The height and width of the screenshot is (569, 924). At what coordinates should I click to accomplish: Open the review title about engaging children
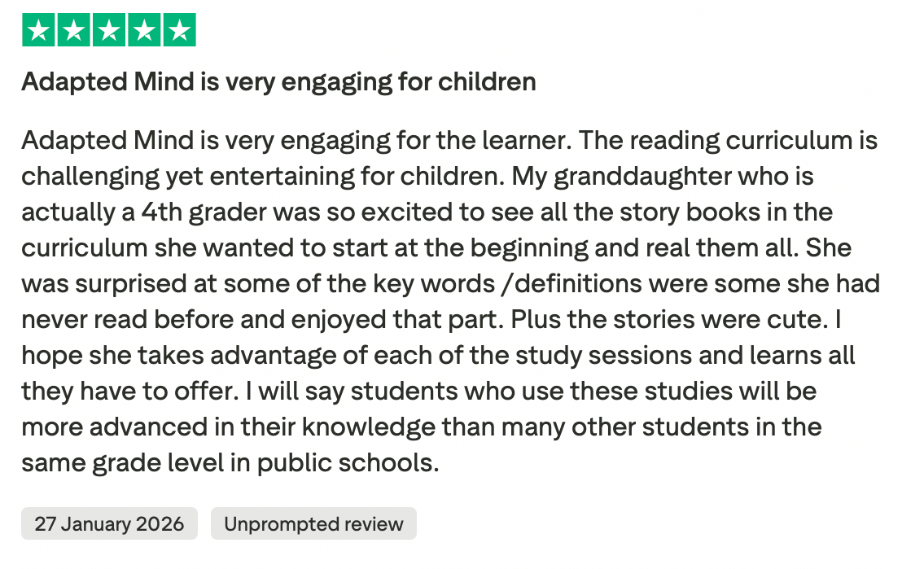point(278,81)
